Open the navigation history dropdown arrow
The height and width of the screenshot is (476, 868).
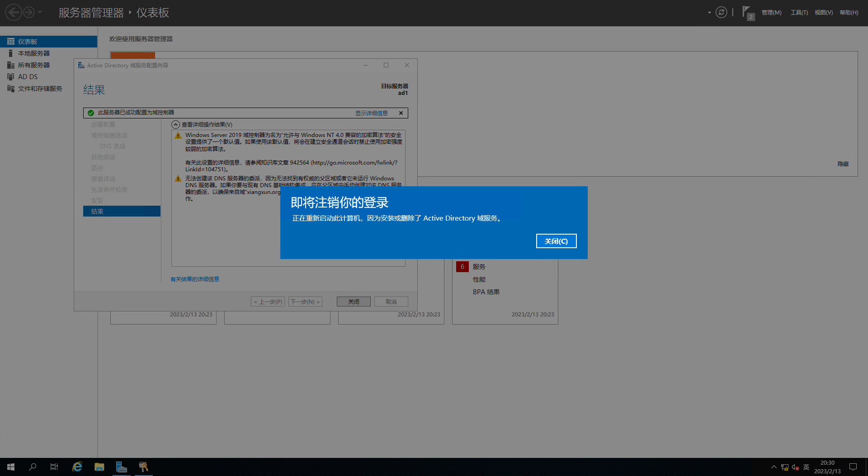[40, 12]
